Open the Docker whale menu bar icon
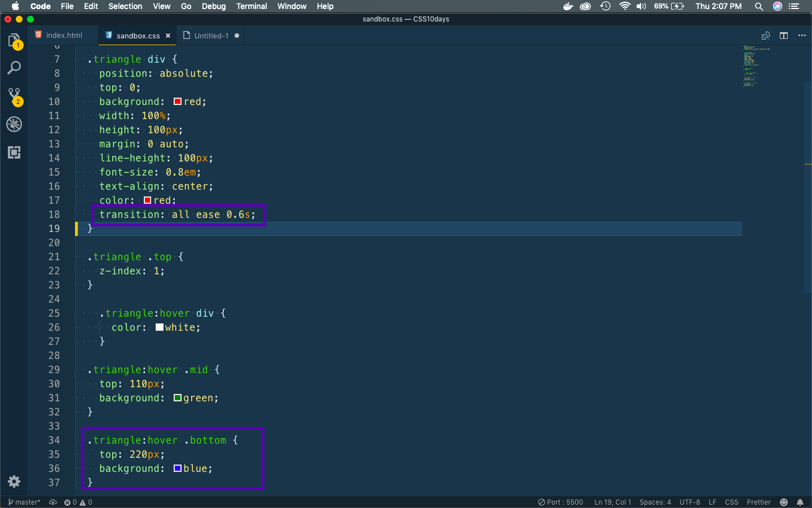Image resolution: width=812 pixels, height=508 pixels. point(568,6)
